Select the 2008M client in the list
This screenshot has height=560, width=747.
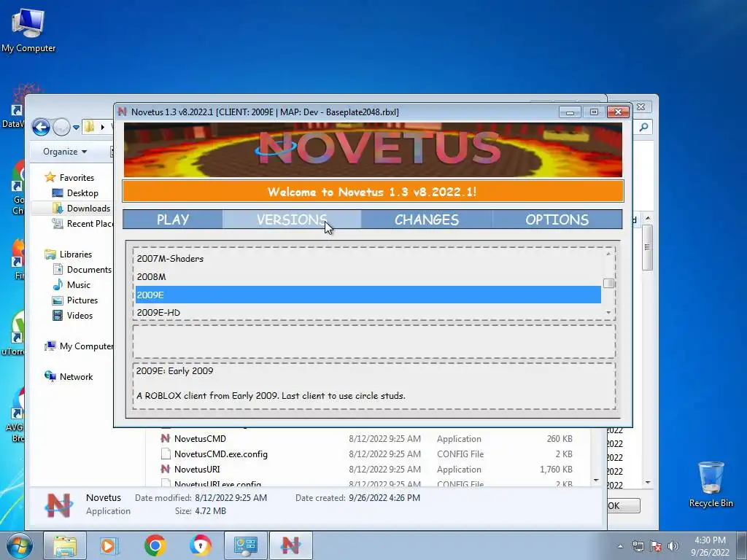coord(368,276)
